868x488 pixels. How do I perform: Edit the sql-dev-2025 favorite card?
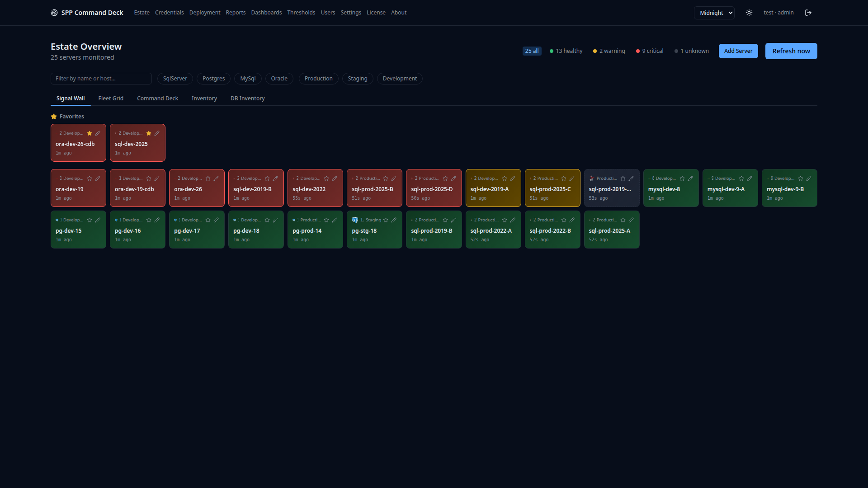pos(157,133)
